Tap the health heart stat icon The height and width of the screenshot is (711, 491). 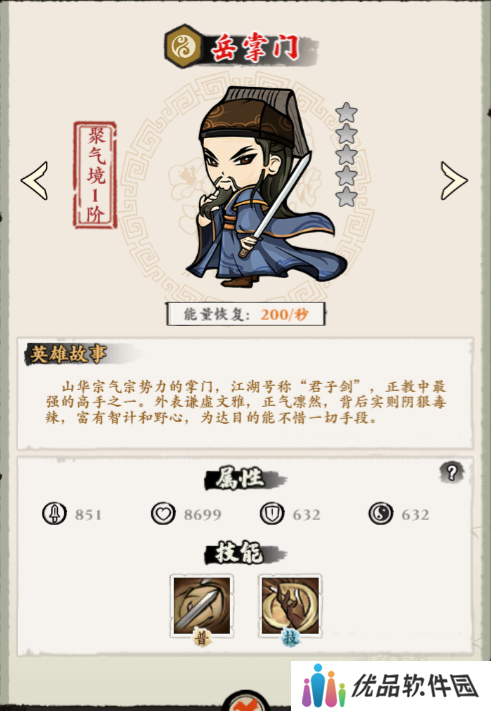pos(163,514)
